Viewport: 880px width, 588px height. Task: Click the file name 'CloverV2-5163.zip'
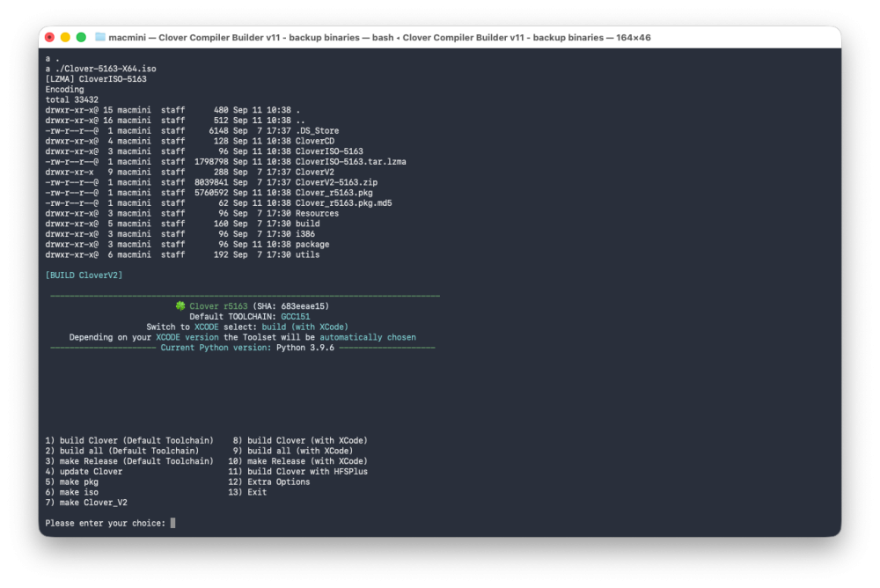tap(336, 182)
